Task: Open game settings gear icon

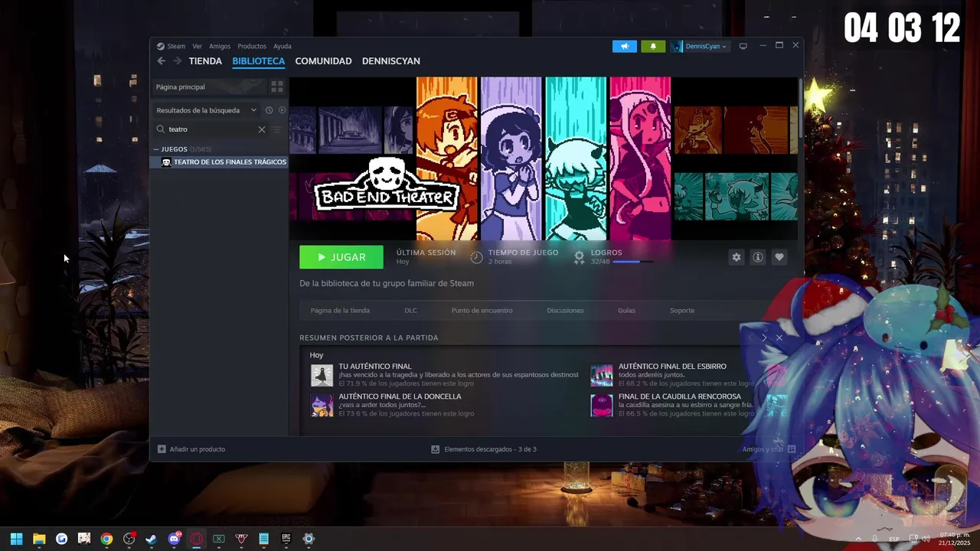Action: pos(737,257)
